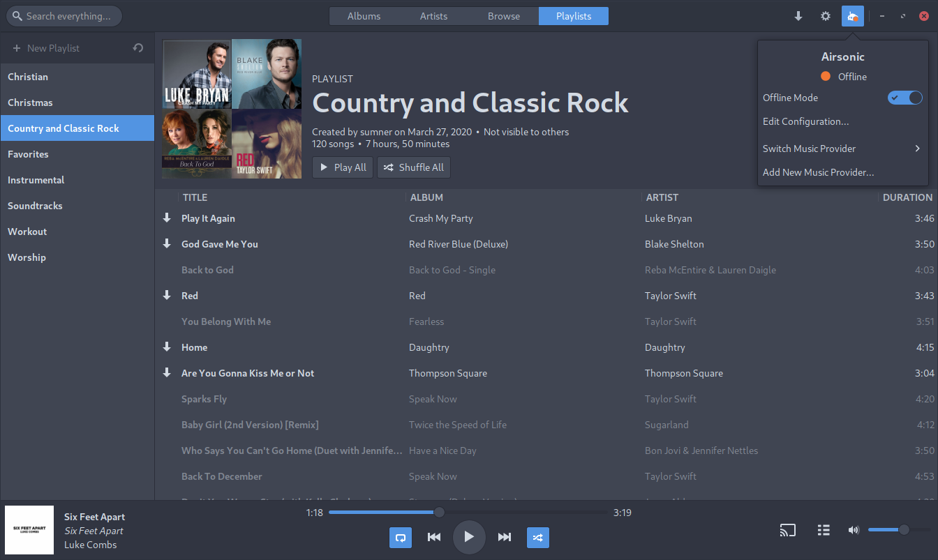The image size is (938, 560).
Task: Click the search magnifier icon
Action: click(16, 16)
